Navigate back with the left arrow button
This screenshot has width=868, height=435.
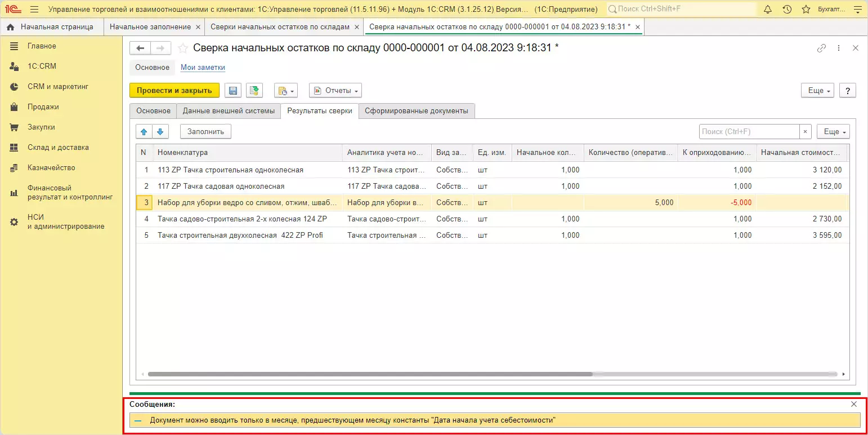click(x=140, y=48)
